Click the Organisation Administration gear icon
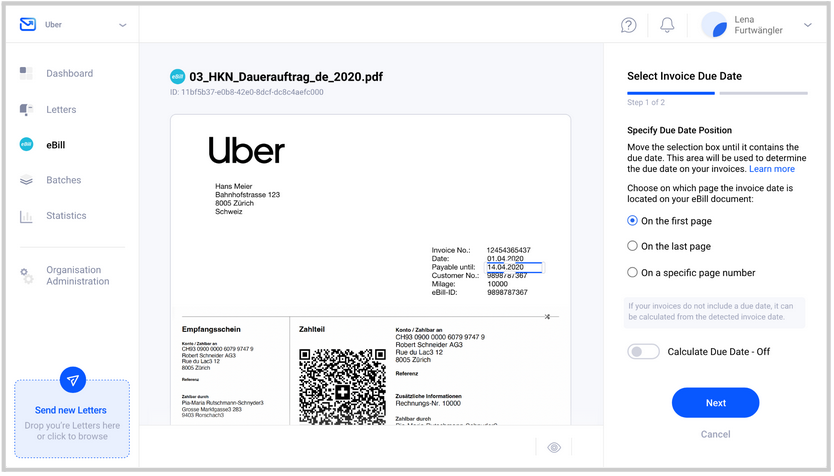The height and width of the screenshot is (476, 834). click(x=26, y=275)
